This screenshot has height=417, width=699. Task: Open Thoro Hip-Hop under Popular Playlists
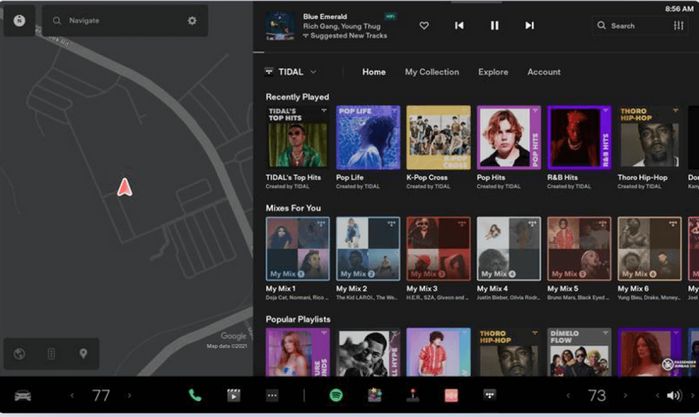click(x=509, y=352)
